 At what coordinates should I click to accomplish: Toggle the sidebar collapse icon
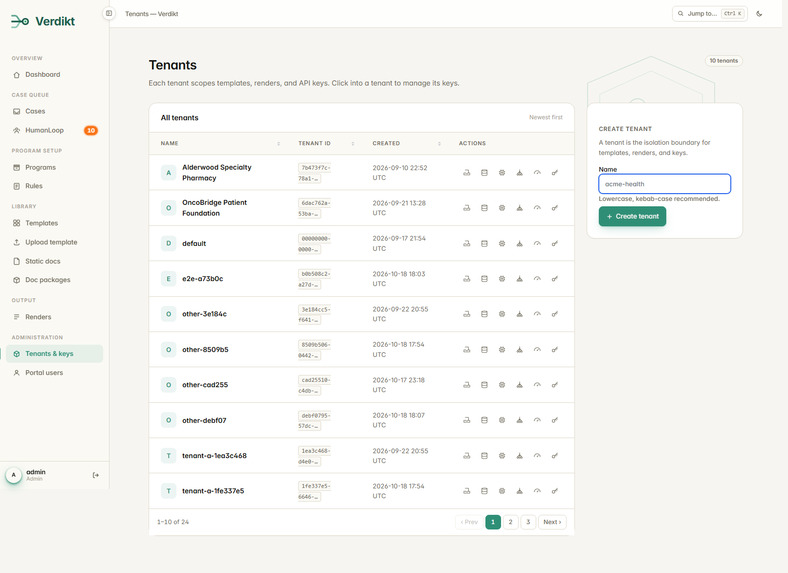109,14
